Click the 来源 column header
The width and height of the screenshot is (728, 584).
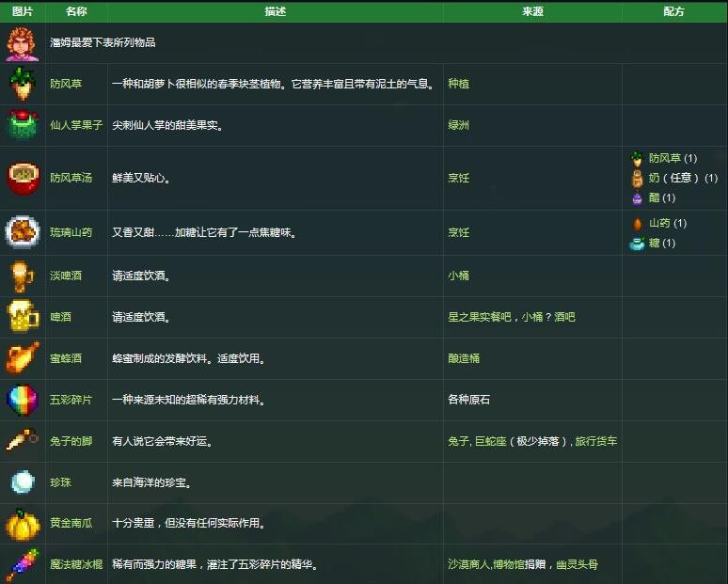tap(532, 11)
